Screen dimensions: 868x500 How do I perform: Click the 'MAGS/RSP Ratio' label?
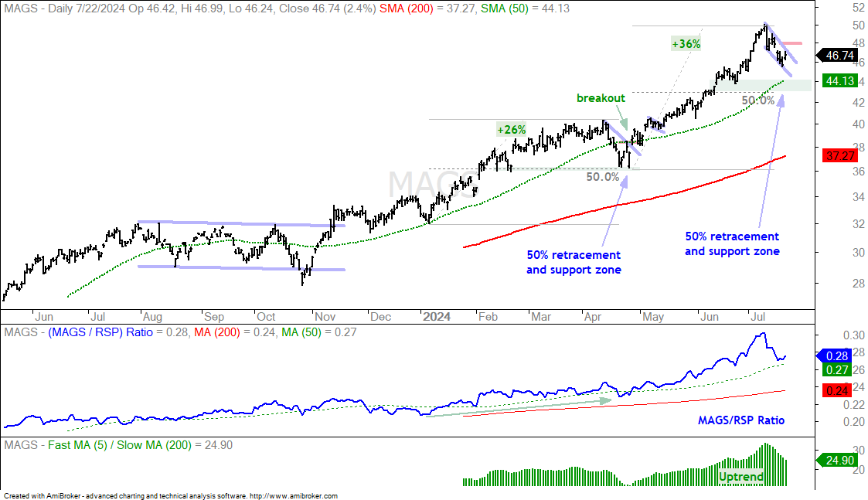[741, 420]
